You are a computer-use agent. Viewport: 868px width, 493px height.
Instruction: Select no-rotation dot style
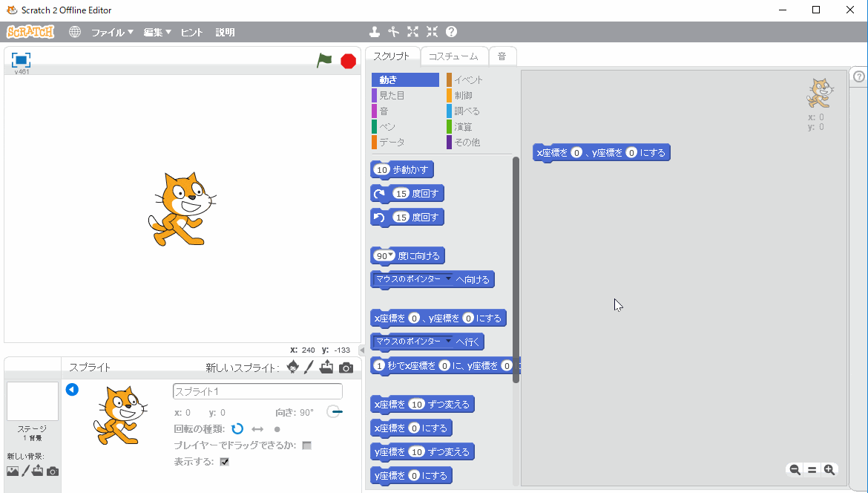pyautogui.click(x=277, y=429)
